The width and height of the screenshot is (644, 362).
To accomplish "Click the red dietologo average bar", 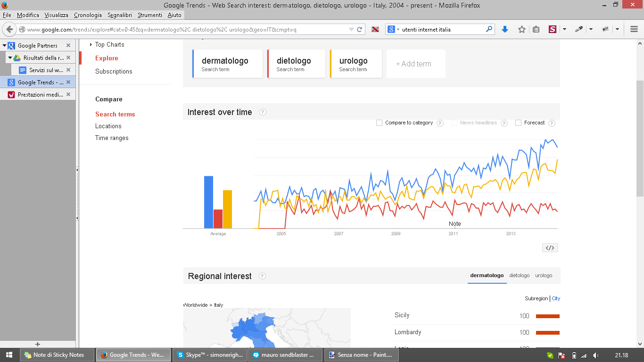I will [218, 219].
